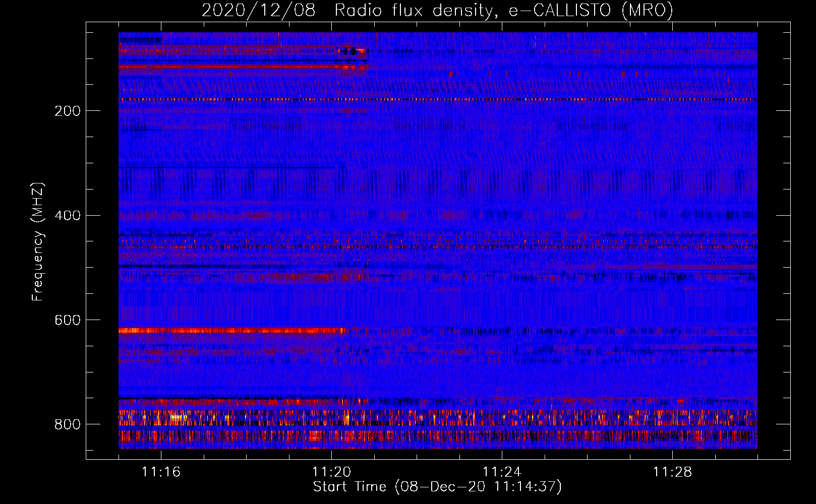Click the '11:28' time tick label
The width and height of the screenshot is (816, 504).
pos(672,472)
